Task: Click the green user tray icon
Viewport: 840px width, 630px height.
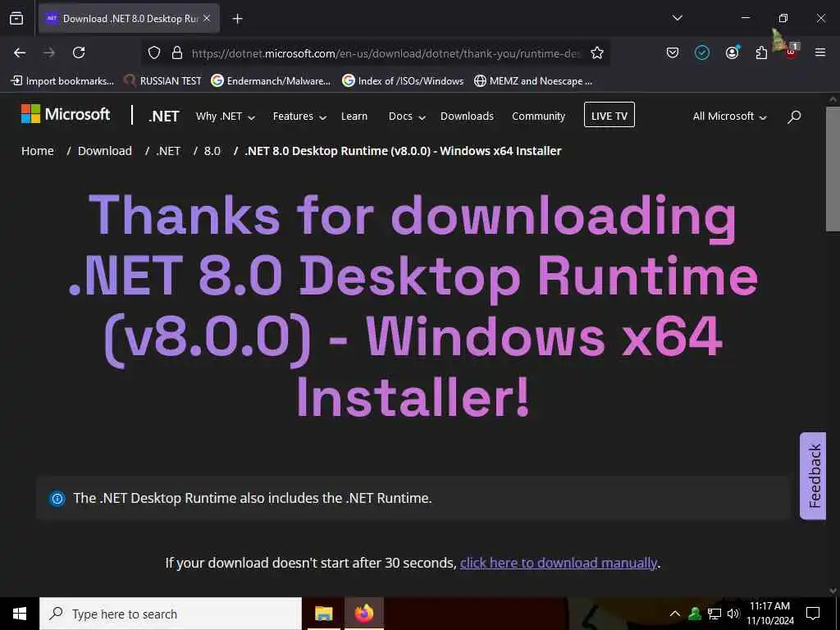Action: (695, 614)
